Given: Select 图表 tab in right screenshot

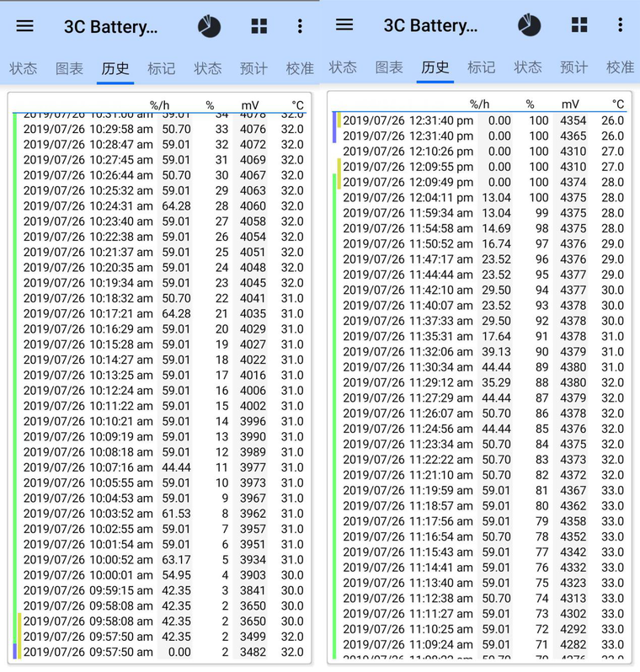Looking at the screenshot, I should tap(389, 67).
